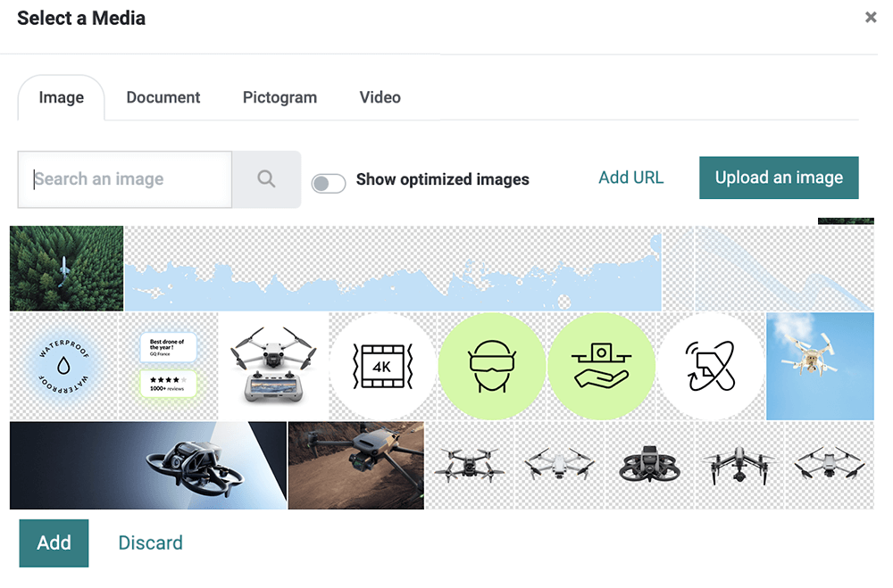This screenshot has height=588, width=893.
Task: Open the Pictogram tab
Action: 280,98
